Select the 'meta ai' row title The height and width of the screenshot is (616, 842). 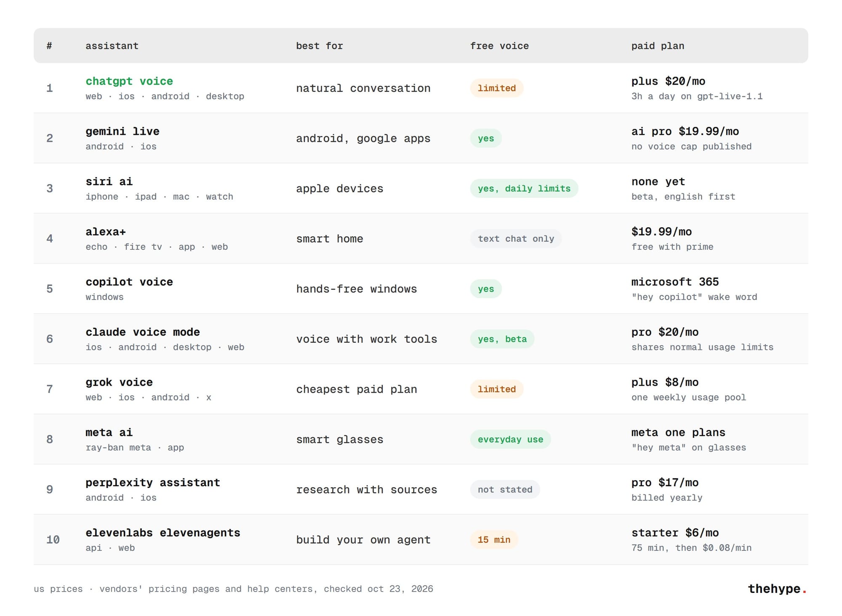tap(109, 432)
